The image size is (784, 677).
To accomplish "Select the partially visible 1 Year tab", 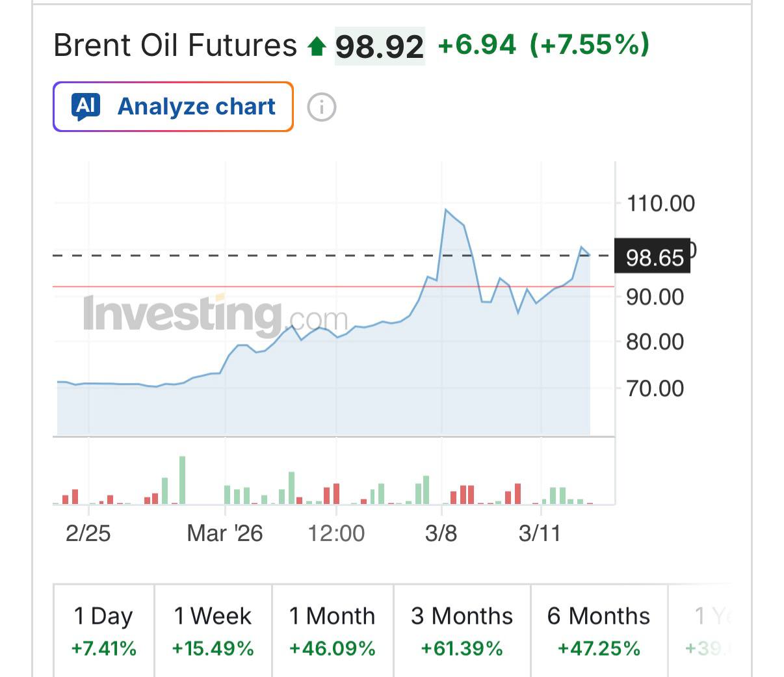I will pos(710,631).
